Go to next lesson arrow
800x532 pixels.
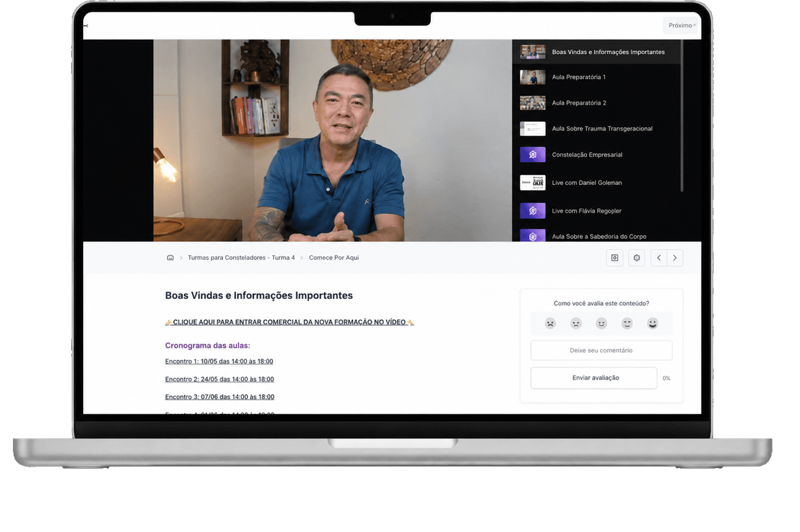[x=675, y=258]
